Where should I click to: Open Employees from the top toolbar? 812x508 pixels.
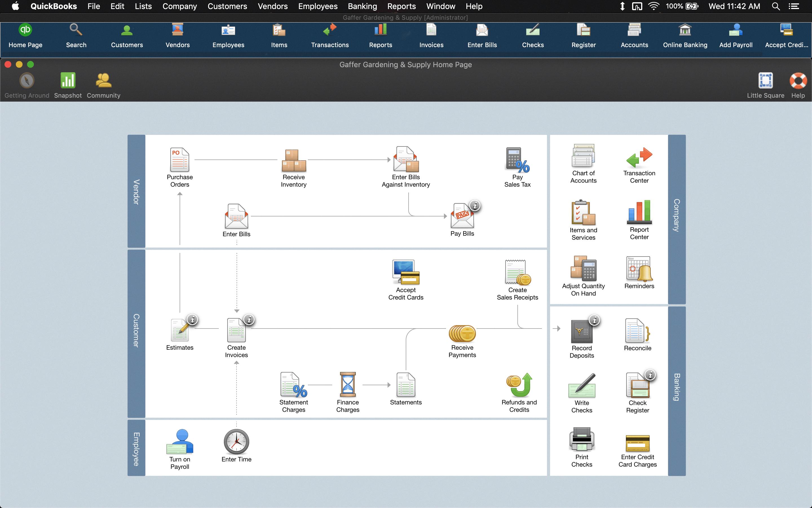pyautogui.click(x=228, y=36)
